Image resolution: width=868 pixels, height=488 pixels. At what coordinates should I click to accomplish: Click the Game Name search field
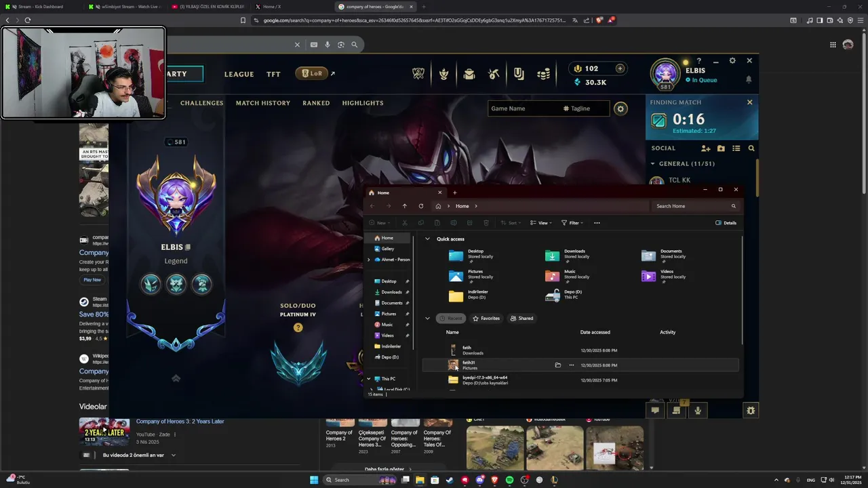pos(524,108)
